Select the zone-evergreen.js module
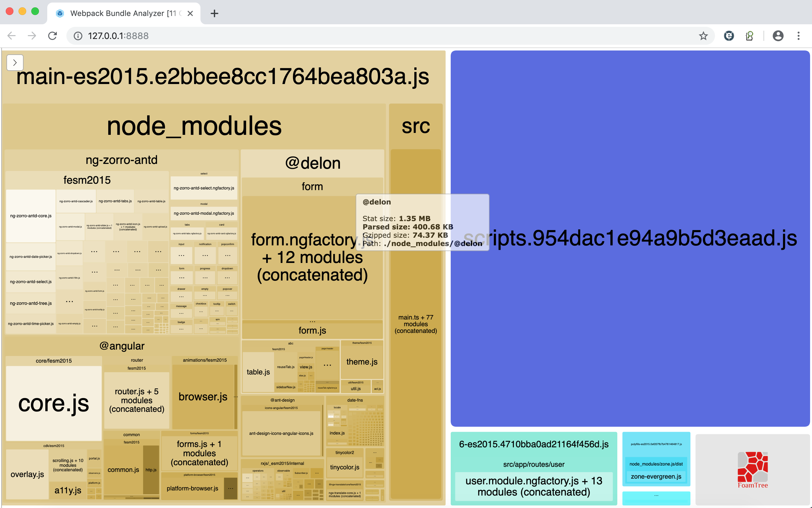The height and width of the screenshot is (508, 812). pyautogui.click(x=656, y=476)
